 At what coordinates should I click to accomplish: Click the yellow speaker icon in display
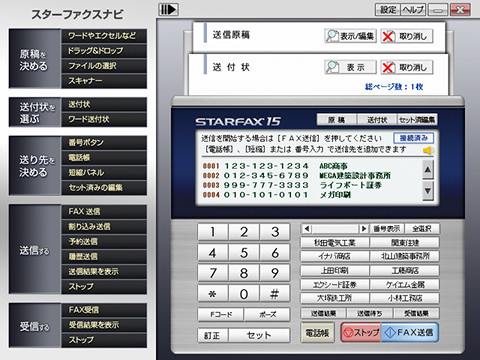pos(428,151)
